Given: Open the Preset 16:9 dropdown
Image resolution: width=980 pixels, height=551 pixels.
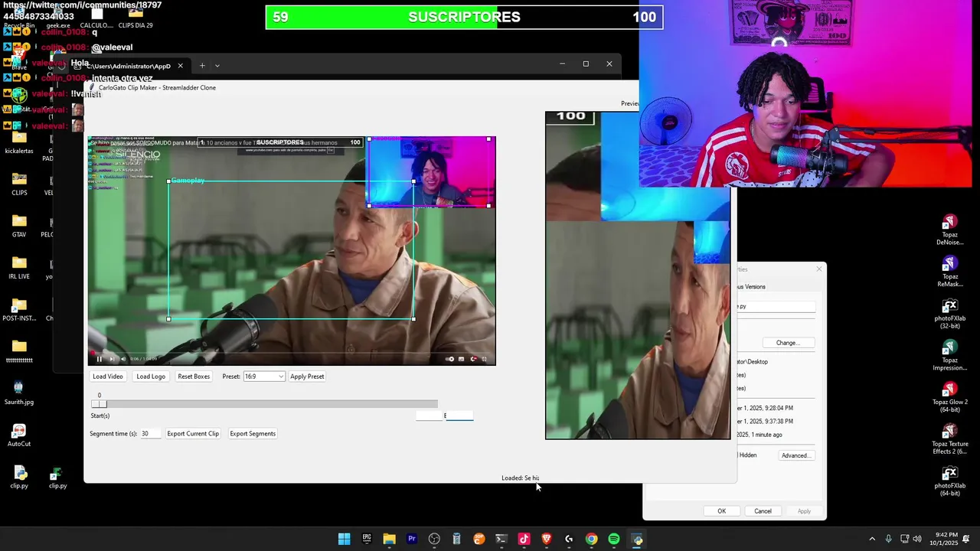Looking at the screenshot, I should pyautogui.click(x=263, y=377).
